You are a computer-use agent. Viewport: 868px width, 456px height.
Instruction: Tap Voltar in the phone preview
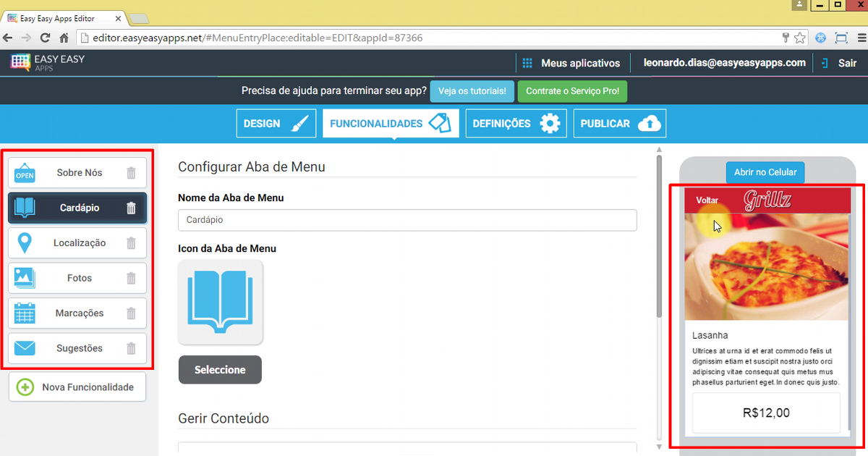[707, 200]
